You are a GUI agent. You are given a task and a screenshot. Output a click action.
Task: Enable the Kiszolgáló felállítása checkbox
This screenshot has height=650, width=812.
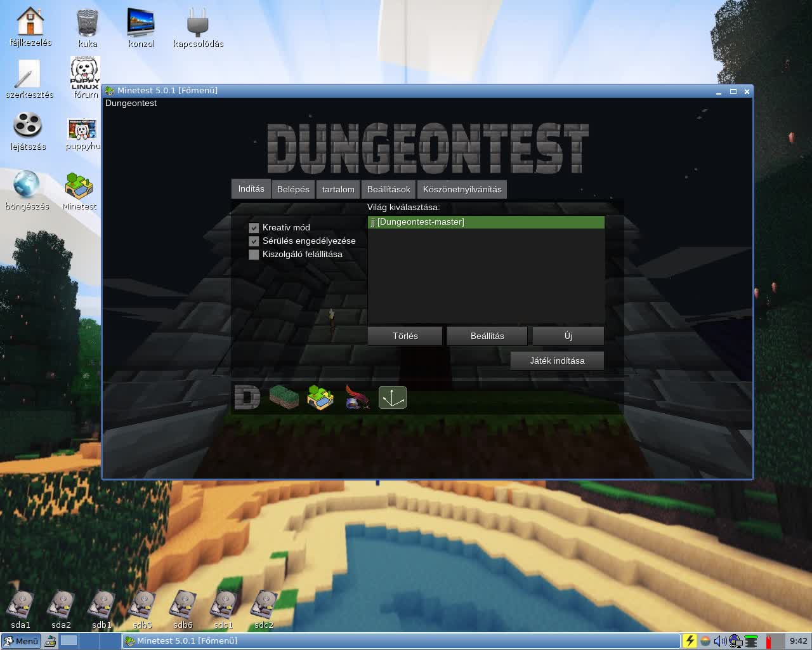(x=254, y=254)
